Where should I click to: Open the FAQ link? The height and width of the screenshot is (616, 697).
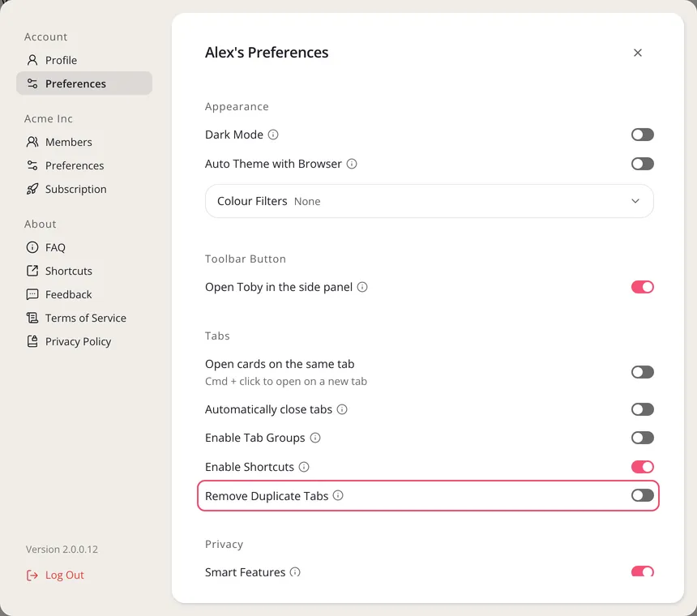point(84,247)
